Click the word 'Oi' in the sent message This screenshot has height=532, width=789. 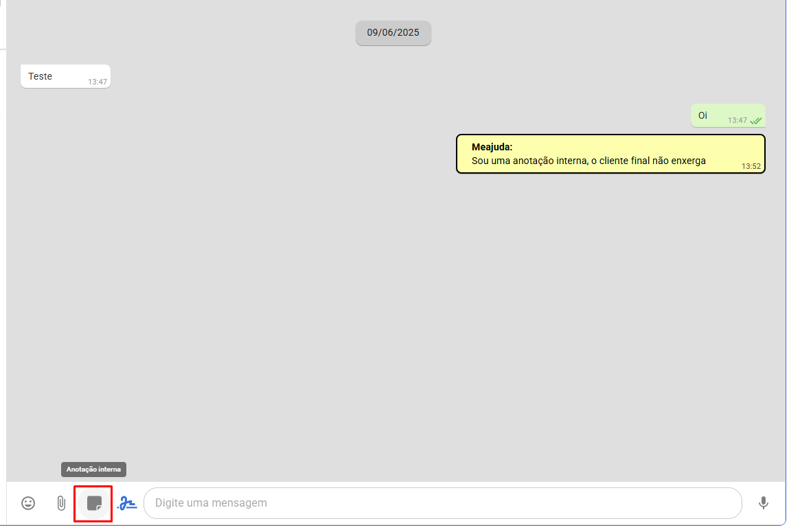tap(702, 115)
